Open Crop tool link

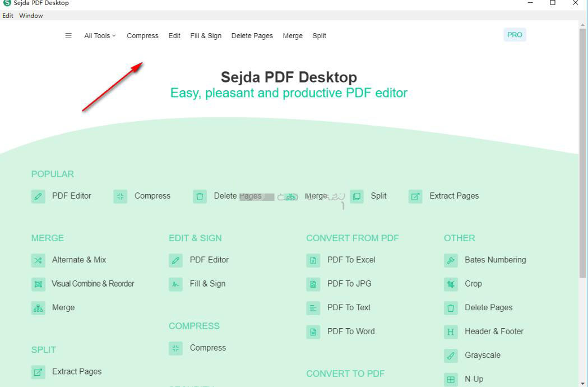(x=473, y=284)
